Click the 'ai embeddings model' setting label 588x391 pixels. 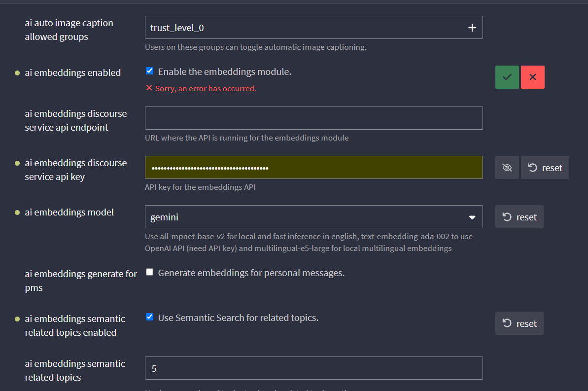[69, 213]
